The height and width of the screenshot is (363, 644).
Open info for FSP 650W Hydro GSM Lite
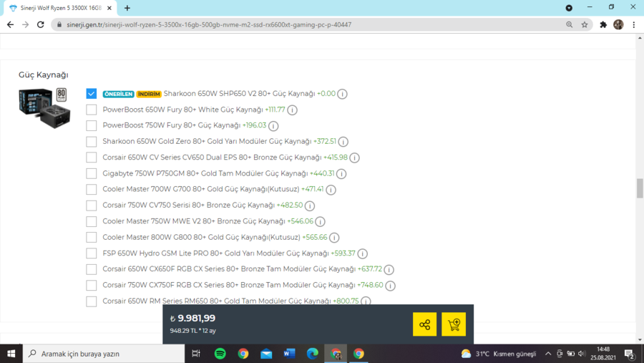362,253
